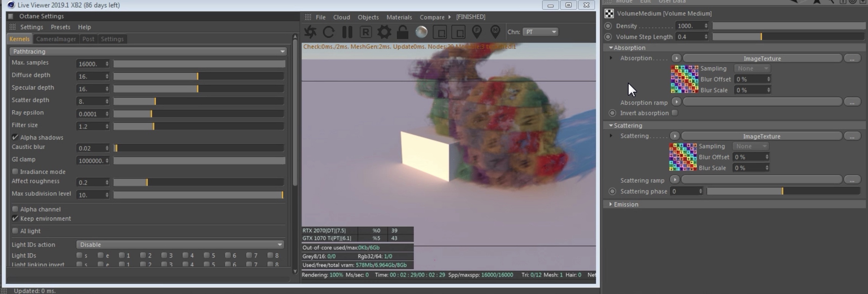Screen dimensions: 868x294
Task: Click the Scattering ImageTexture button
Action: coord(762,136)
